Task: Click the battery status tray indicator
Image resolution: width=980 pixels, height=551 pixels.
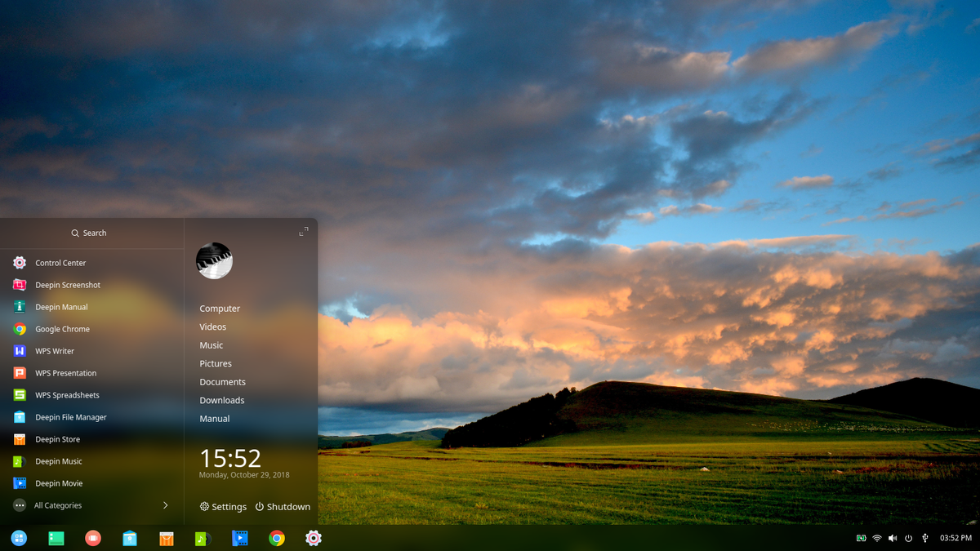Action: [x=862, y=538]
